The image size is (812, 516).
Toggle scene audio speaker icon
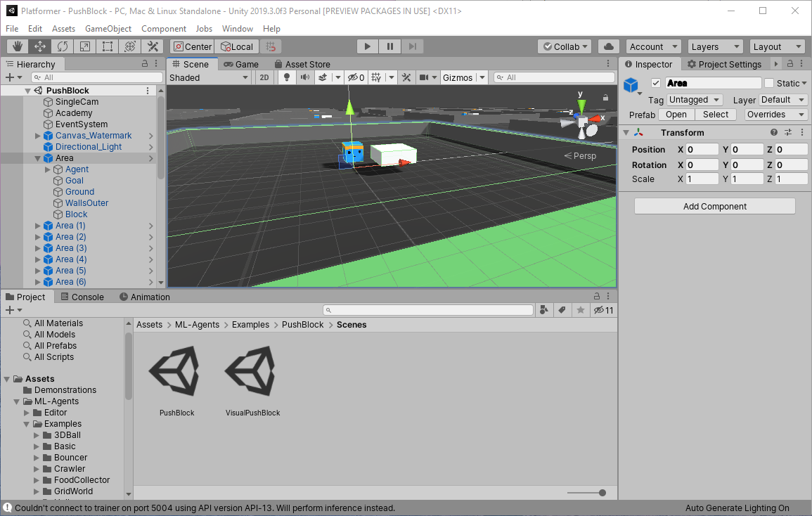(x=305, y=78)
